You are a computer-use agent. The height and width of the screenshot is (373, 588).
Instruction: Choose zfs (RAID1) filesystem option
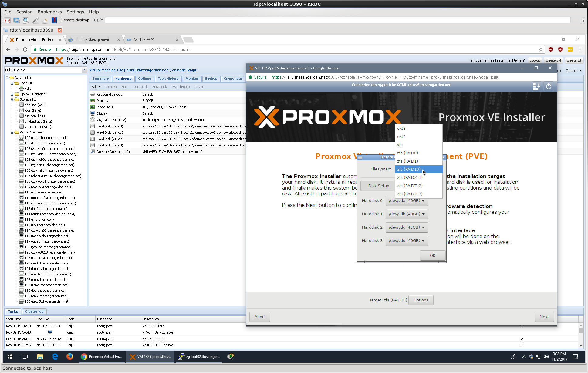[418, 161]
